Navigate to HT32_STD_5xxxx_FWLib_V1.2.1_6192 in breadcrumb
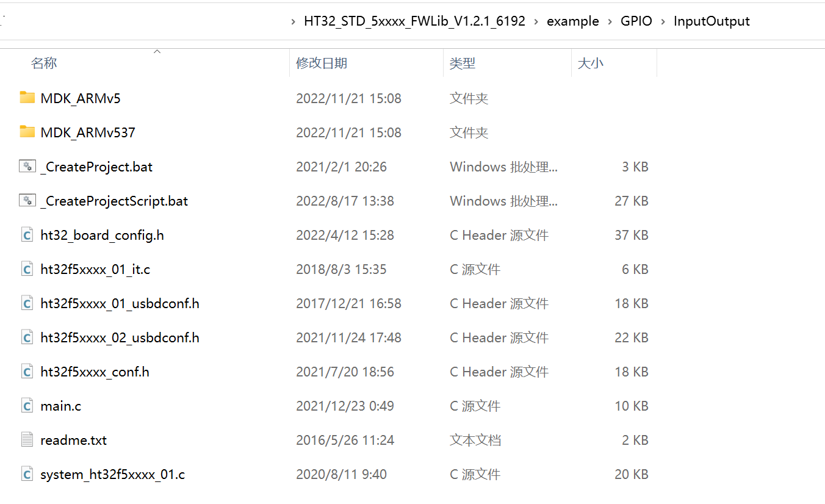 [414, 21]
